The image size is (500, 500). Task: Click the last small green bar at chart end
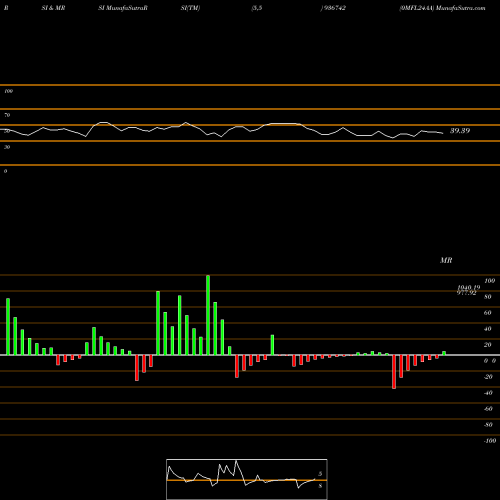tap(444, 353)
